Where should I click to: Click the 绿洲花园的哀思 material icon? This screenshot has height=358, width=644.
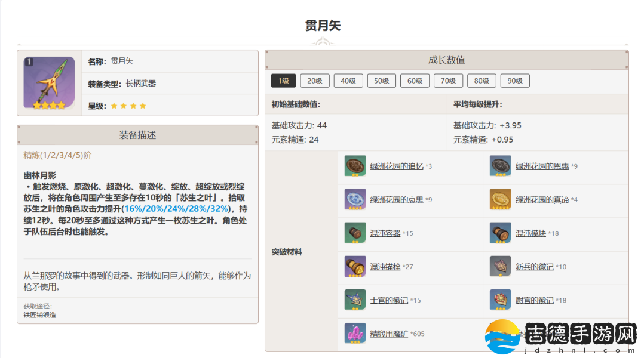[x=355, y=199]
